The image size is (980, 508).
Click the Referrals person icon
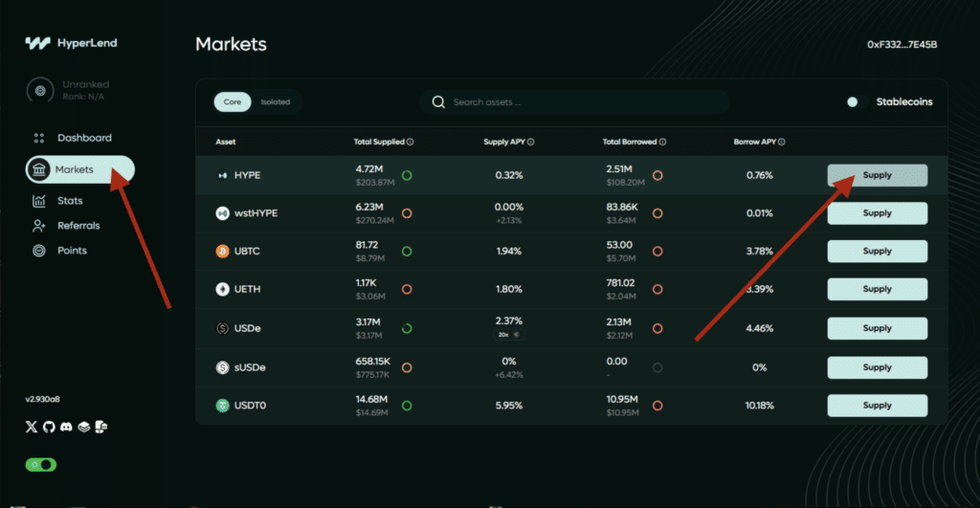pos(38,226)
